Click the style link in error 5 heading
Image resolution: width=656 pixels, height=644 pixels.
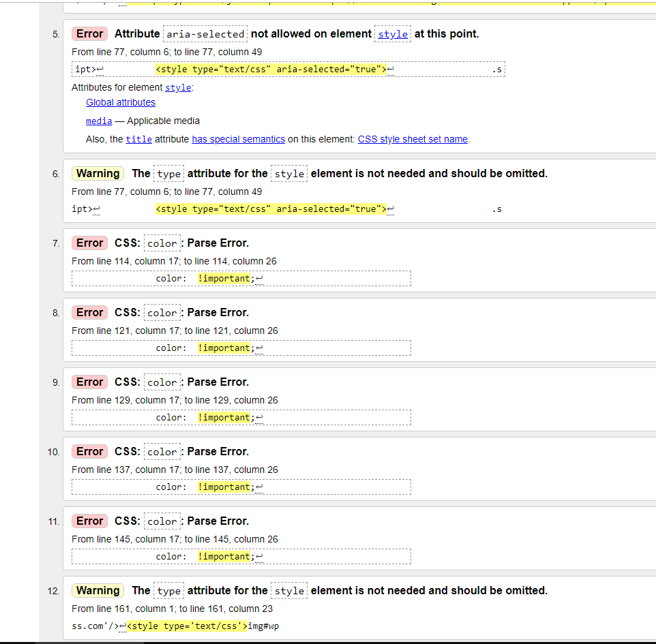393,34
